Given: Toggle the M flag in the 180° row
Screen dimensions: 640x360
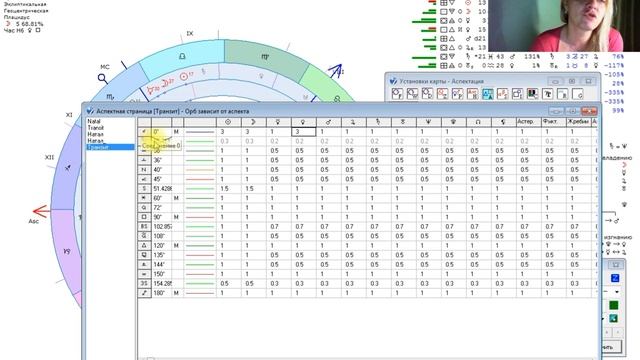Looking at the screenshot, I should 176,293.
